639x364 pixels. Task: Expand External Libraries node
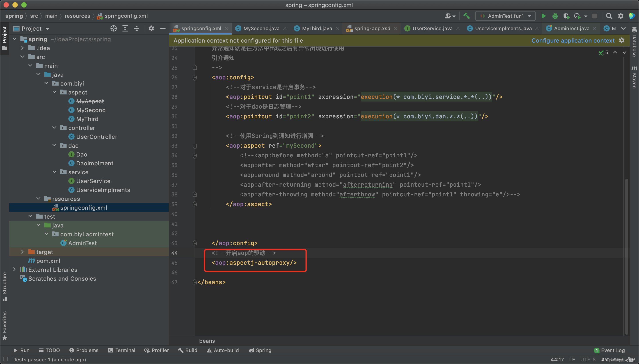(14, 270)
